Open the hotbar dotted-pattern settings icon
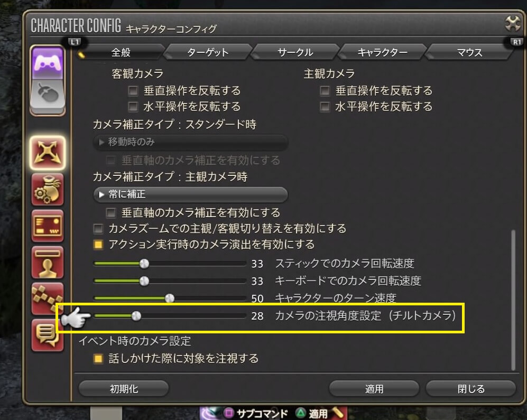The height and width of the screenshot is (420, 527). click(x=48, y=298)
